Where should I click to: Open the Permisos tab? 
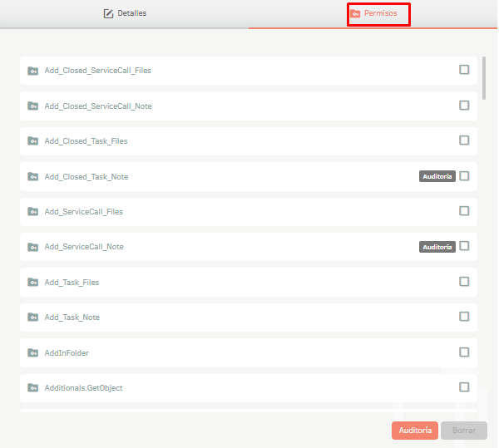tap(373, 13)
